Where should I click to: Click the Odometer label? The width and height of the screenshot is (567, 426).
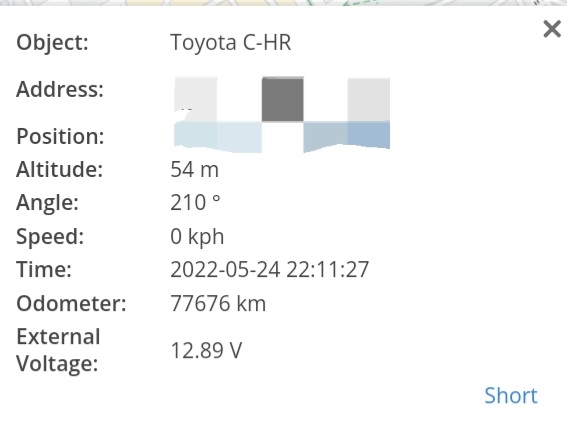(x=71, y=303)
